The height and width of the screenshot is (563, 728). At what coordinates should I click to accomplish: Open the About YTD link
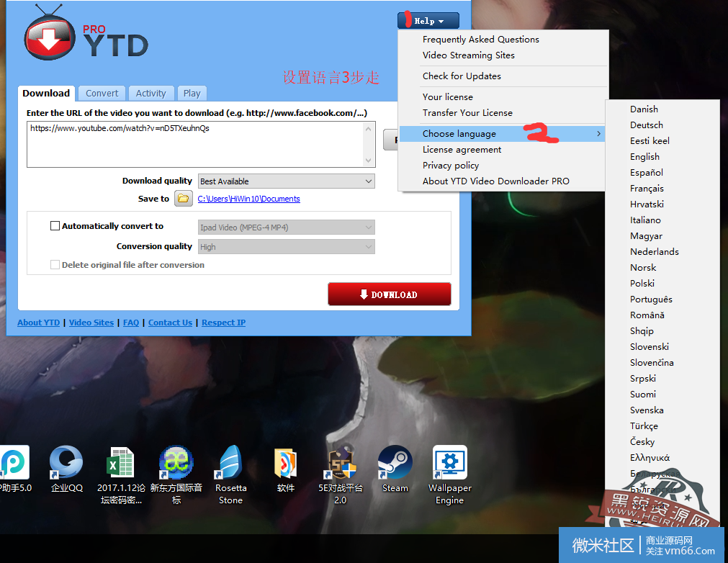[x=39, y=323]
